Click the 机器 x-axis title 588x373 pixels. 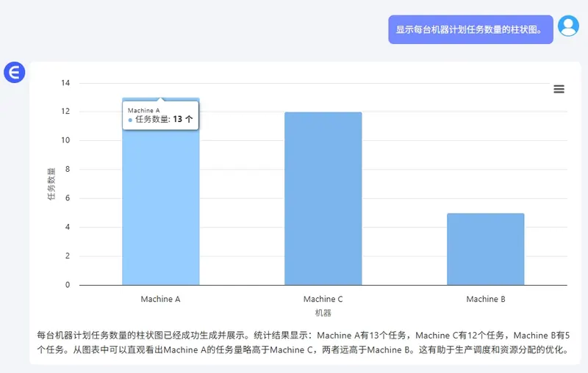click(323, 313)
